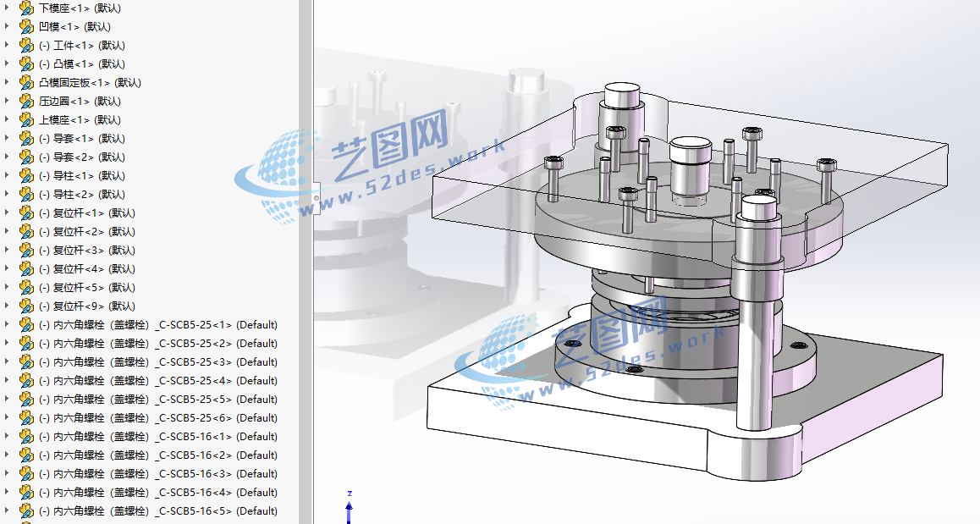This screenshot has height=524, width=980.
Task: Select the bolt name ending C-SCB5-16<1> (Default)
Action: pyautogui.click(x=158, y=437)
